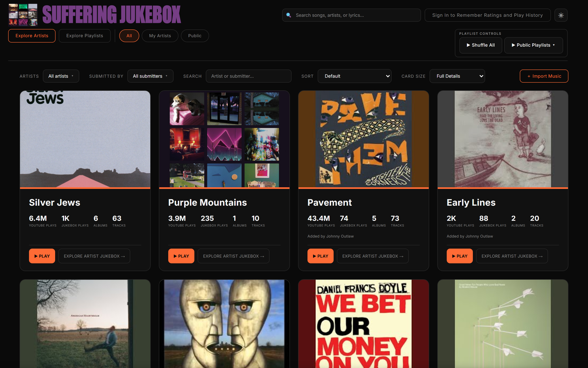Play Purple Mountains

(x=181, y=256)
